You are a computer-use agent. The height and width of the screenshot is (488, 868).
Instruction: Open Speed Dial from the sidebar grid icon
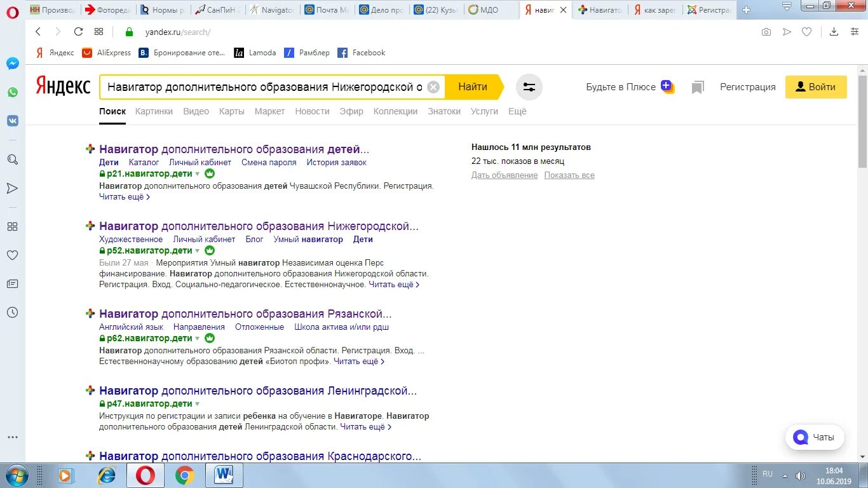(12, 226)
